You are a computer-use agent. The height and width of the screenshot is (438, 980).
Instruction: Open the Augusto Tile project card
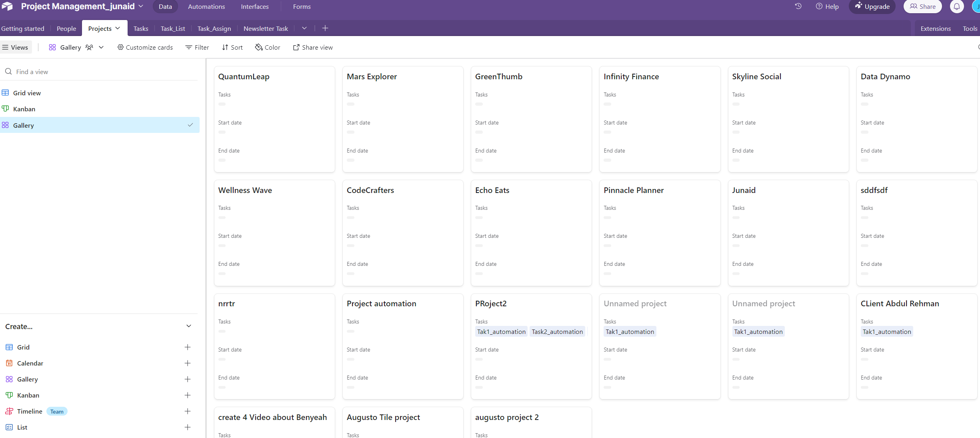tap(403, 422)
